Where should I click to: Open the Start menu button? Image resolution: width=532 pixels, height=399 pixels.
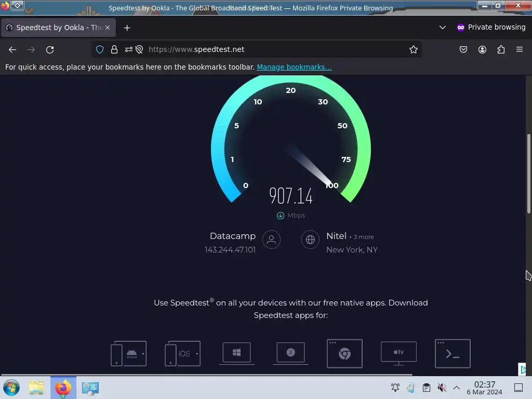11,388
